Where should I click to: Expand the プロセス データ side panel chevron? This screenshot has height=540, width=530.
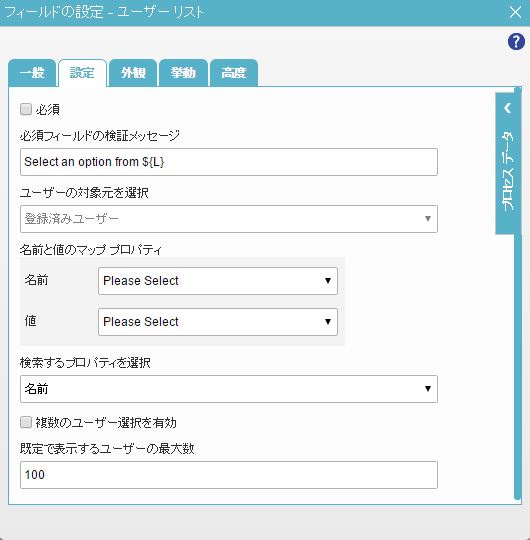tap(508, 108)
